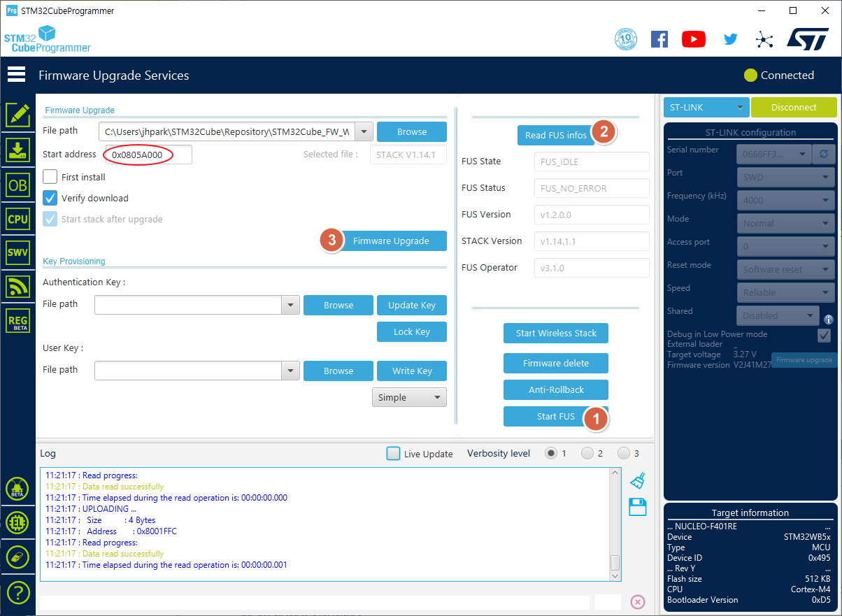Enable the Live Update checkbox

[x=394, y=453]
